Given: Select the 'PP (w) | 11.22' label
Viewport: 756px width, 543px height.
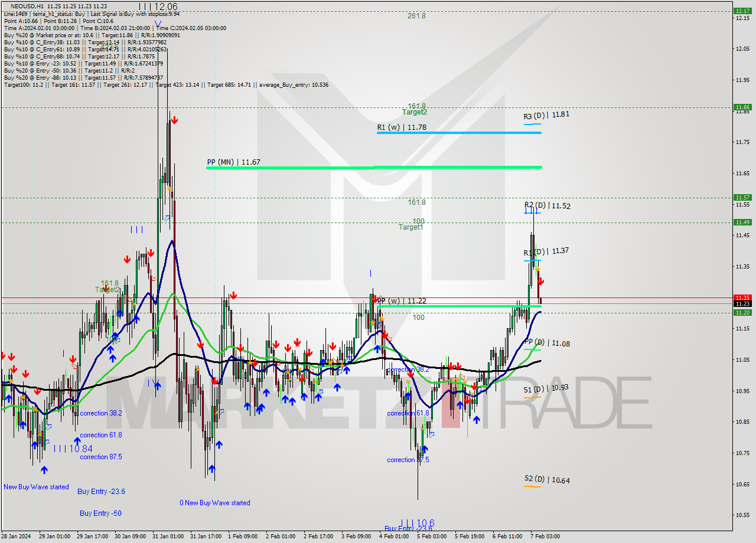Looking at the screenshot, I should (x=402, y=301).
